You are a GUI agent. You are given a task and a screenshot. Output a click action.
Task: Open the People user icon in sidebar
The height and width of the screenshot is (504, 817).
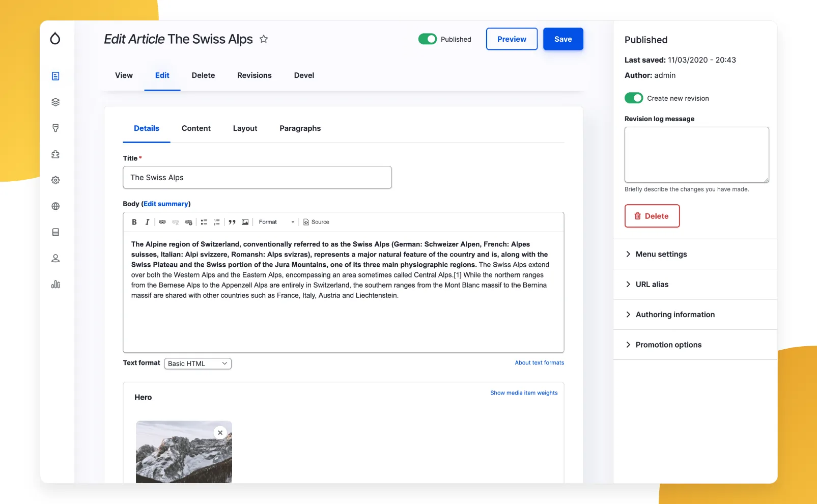pos(55,258)
